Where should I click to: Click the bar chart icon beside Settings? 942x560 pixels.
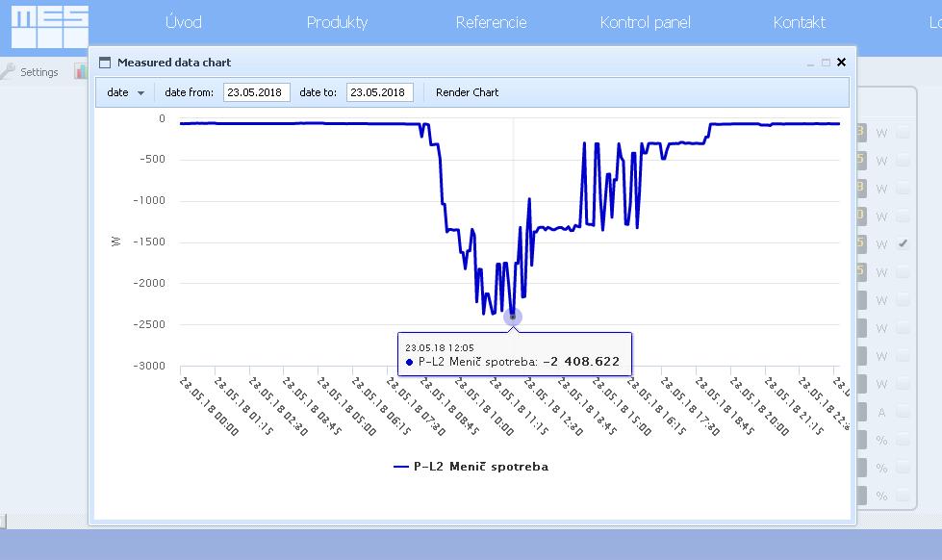(81, 72)
